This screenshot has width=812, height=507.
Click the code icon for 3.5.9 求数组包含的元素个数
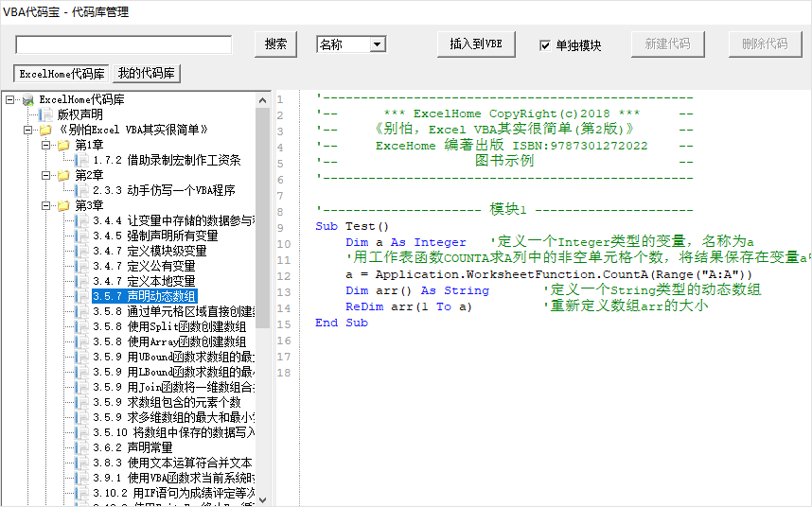(81, 403)
